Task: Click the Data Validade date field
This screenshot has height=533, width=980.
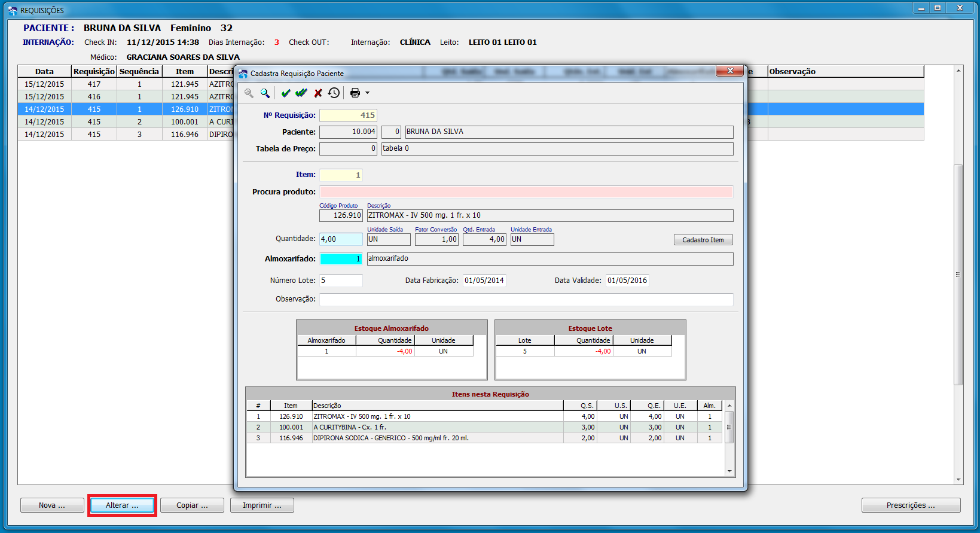Action: click(627, 281)
